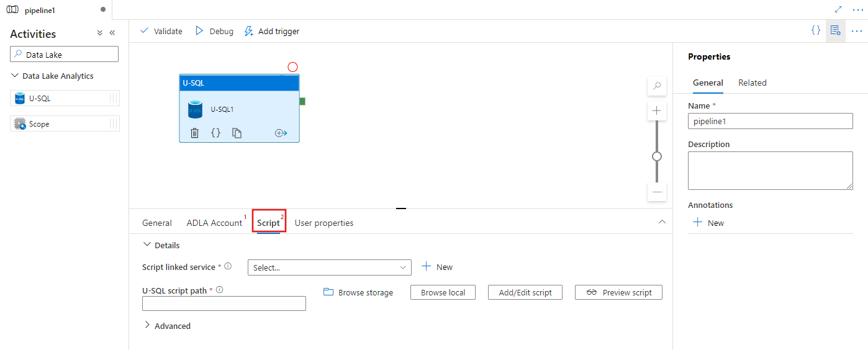Click the drag handle on the Scope item

pos(114,123)
